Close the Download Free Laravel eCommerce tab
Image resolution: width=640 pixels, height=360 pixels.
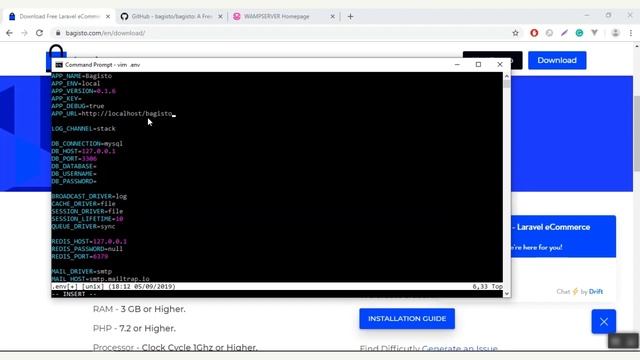click(108, 16)
